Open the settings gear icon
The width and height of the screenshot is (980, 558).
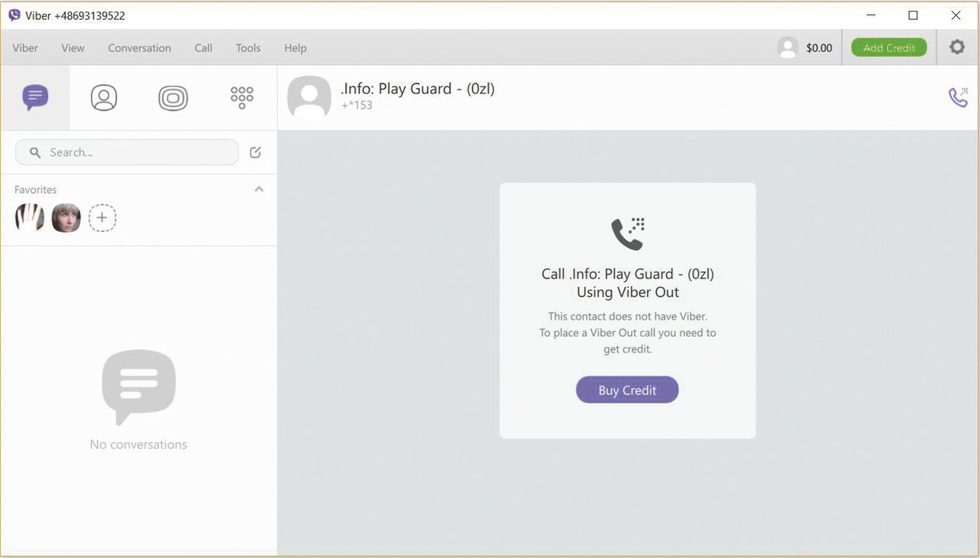pyautogui.click(x=957, y=47)
